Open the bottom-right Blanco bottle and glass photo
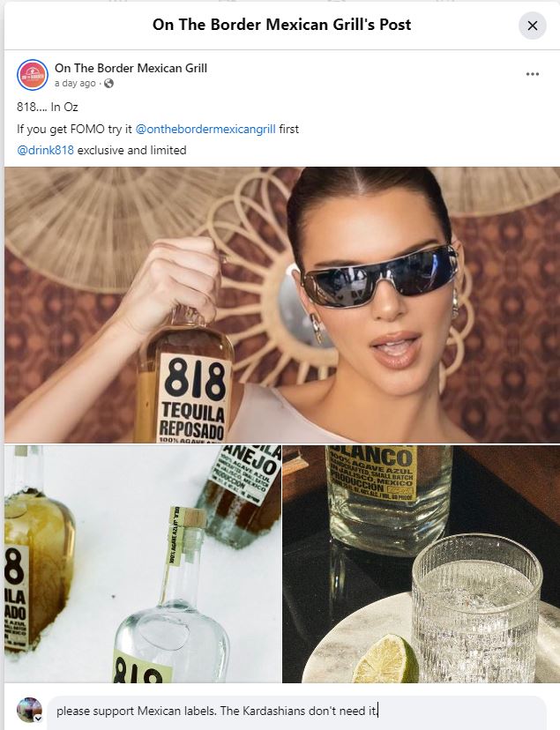This screenshot has width=560, height=730. 422,563
